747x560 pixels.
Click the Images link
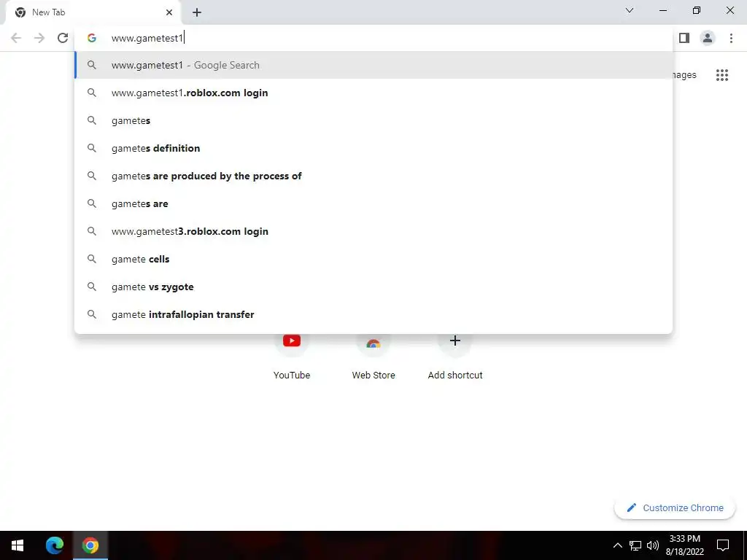[x=684, y=75]
